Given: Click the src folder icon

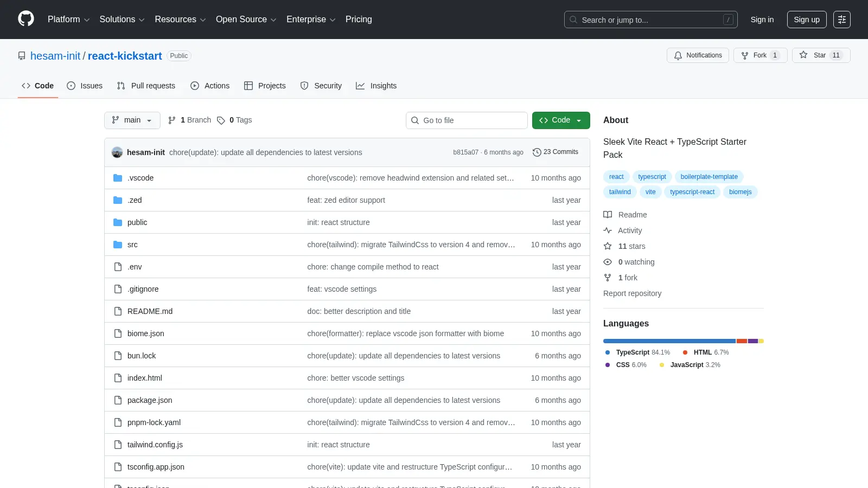Looking at the screenshot, I should (x=118, y=245).
